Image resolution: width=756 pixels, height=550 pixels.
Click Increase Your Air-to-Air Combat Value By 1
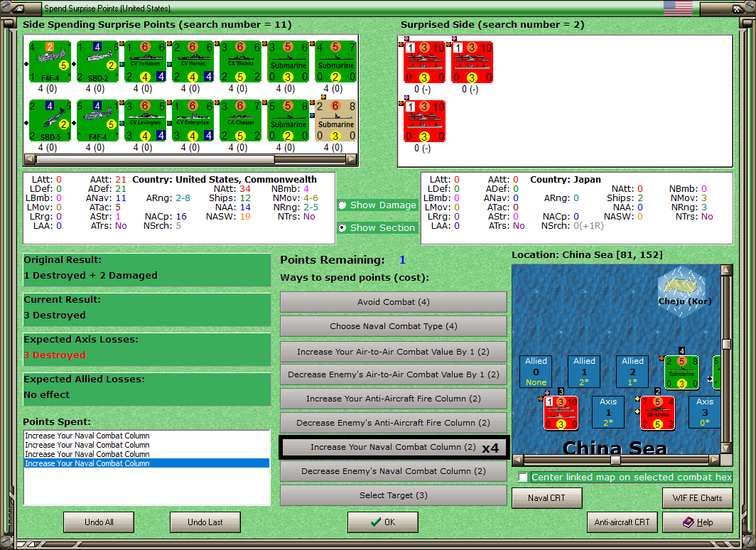tap(394, 352)
